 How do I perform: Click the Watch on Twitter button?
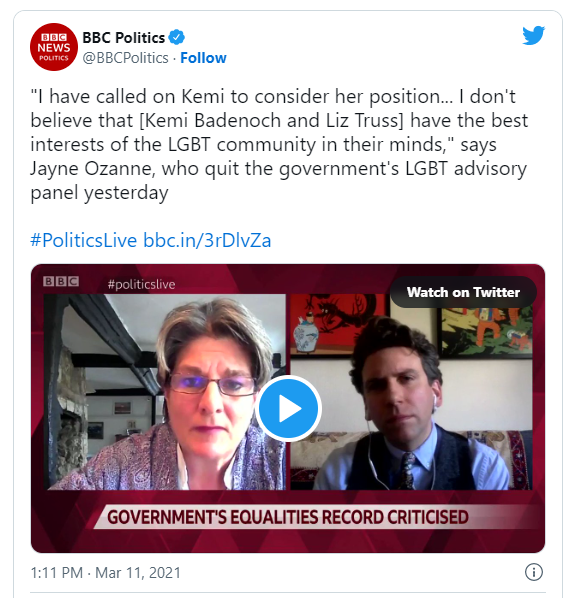pos(463,292)
